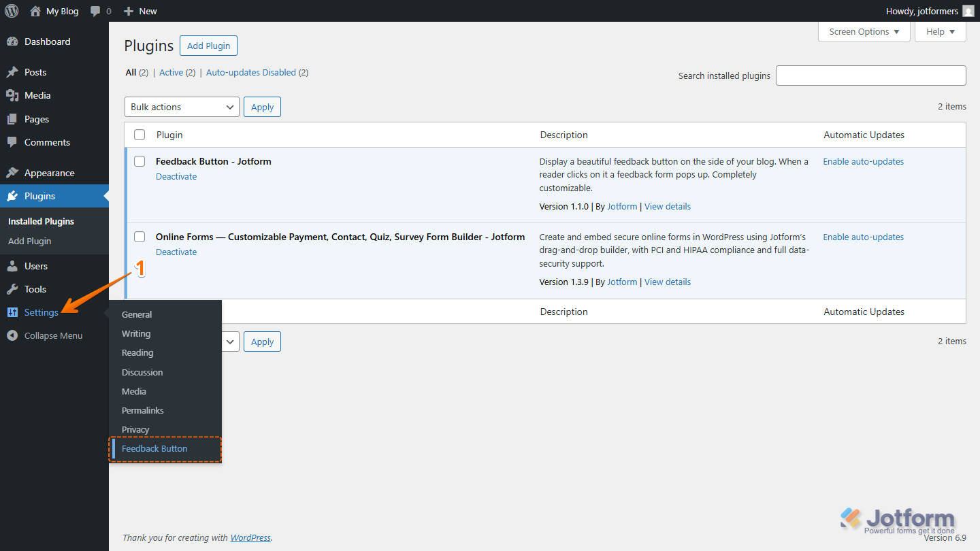This screenshot has height=551, width=980.
Task: Expand the Help panel
Action: pos(940,31)
